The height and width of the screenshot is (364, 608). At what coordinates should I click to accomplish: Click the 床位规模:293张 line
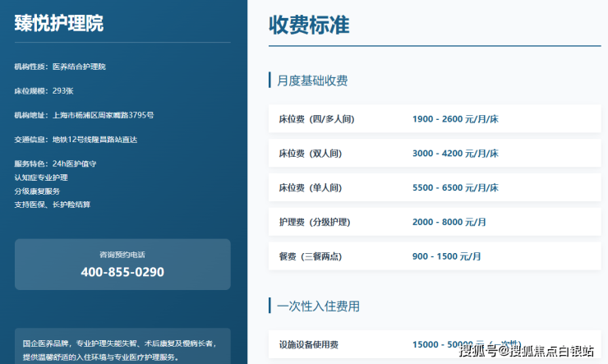click(x=44, y=90)
